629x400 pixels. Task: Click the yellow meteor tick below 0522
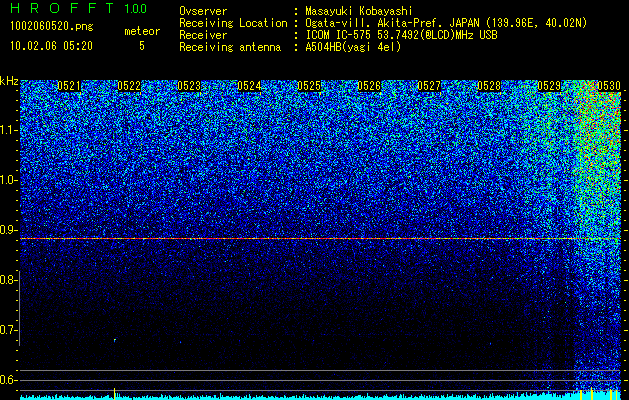pyautogui.click(x=114, y=394)
